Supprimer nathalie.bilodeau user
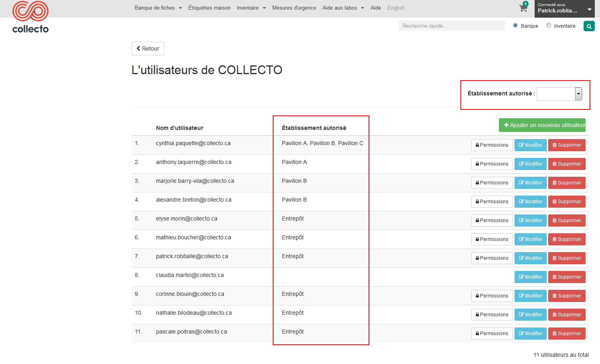This screenshot has width=600, height=364. pyautogui.click(x=567, y=315)
